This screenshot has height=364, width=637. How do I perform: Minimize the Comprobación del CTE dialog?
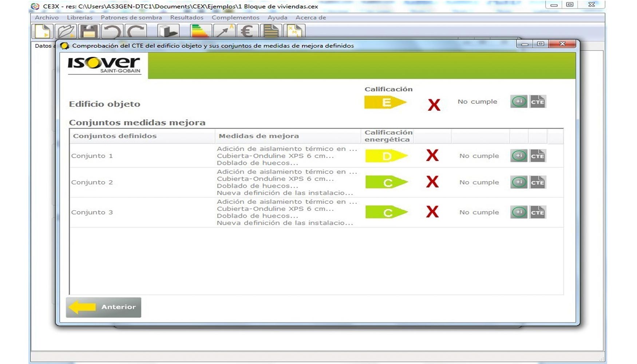click(525, 44)
